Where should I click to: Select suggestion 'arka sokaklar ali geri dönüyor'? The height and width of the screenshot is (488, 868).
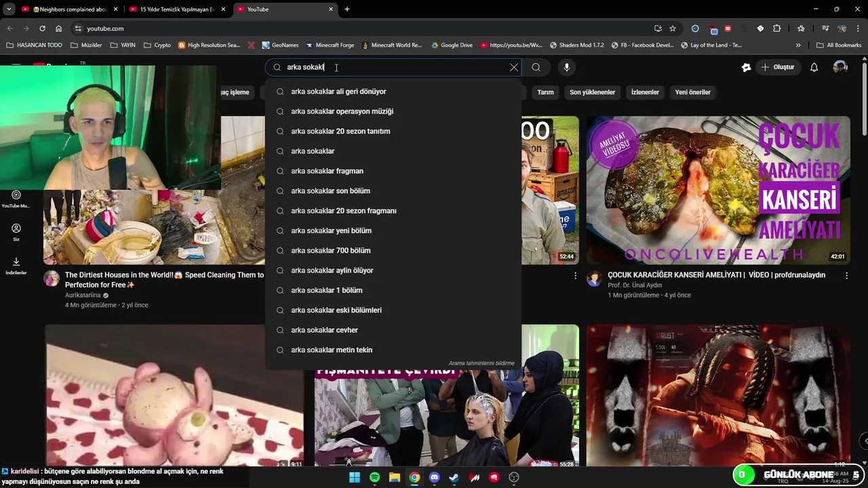pos(393,91)
